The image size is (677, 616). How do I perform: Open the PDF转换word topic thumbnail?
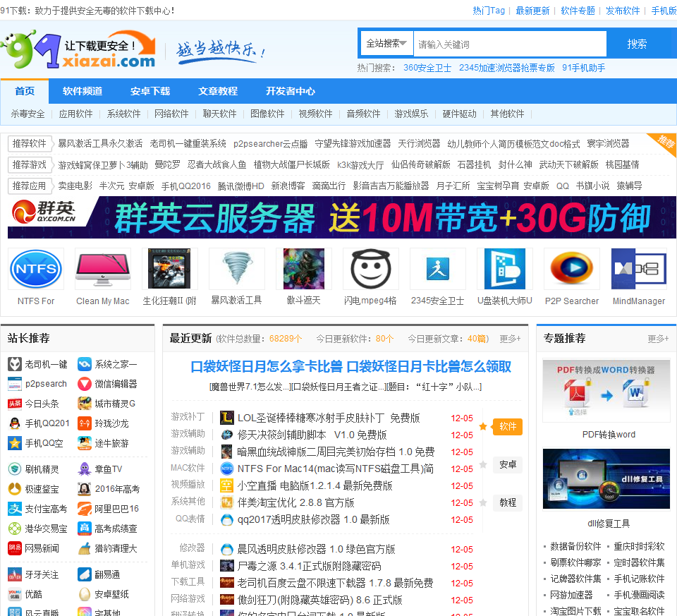coord(606,390)
